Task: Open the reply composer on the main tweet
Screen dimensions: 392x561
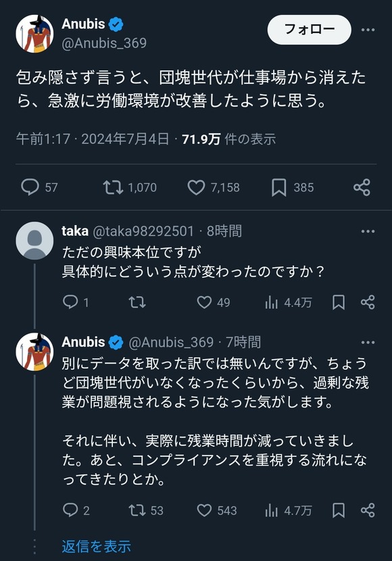Action: click(x=30, y=187)
